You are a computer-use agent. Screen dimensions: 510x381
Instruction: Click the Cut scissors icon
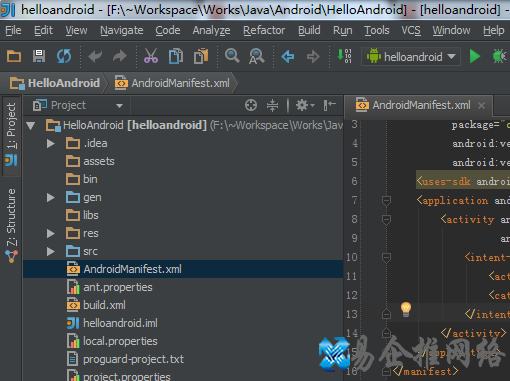tap(151, 56)
